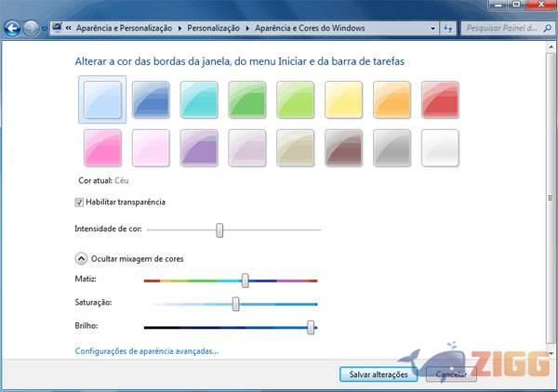The height and width of the screenshot is (392, 558).
Task: Pick the hot pink swatch
Action: (102, 148)
